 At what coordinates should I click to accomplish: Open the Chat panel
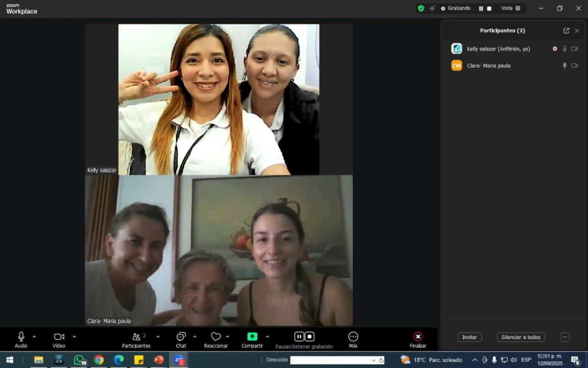coord(181,337)
